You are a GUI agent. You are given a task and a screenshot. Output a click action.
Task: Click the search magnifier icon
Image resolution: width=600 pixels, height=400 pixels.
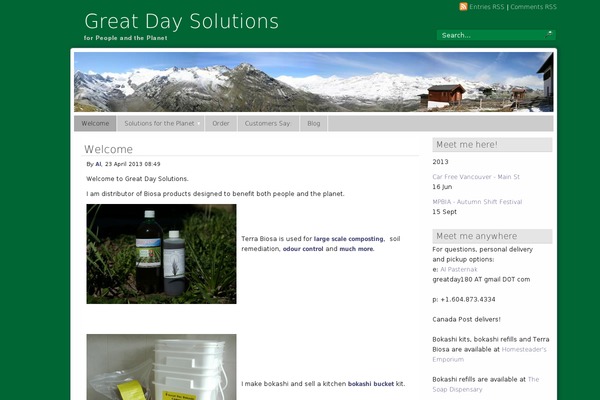tap(549, 34)
